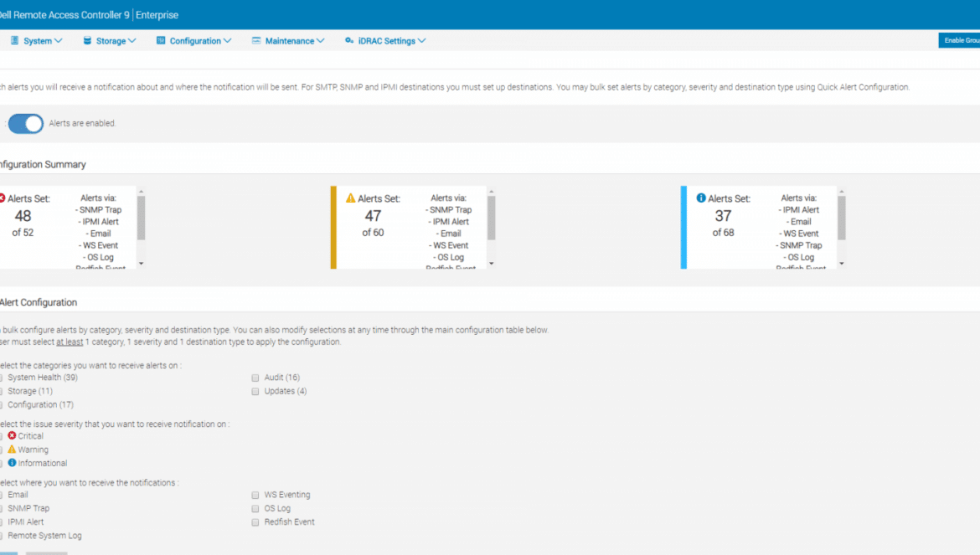Expand the Configuration menu chevron
980x555 pixels.
point(228,40)
